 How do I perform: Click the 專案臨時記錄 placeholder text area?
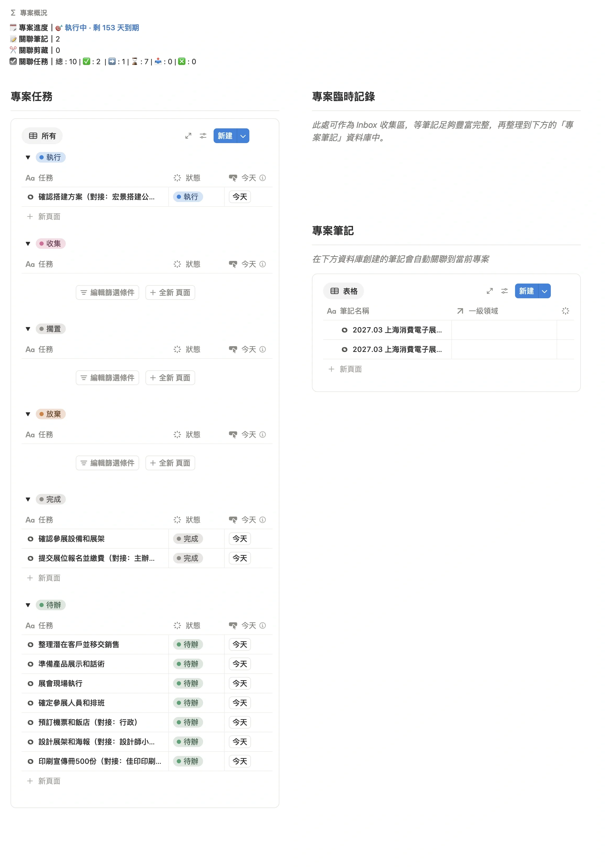pos(442,131)
